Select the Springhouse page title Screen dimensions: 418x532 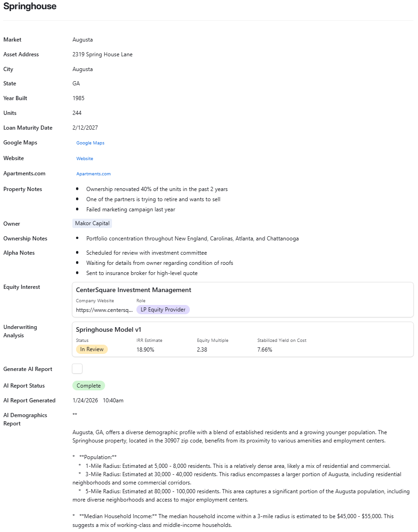click(x=29, y=6)
